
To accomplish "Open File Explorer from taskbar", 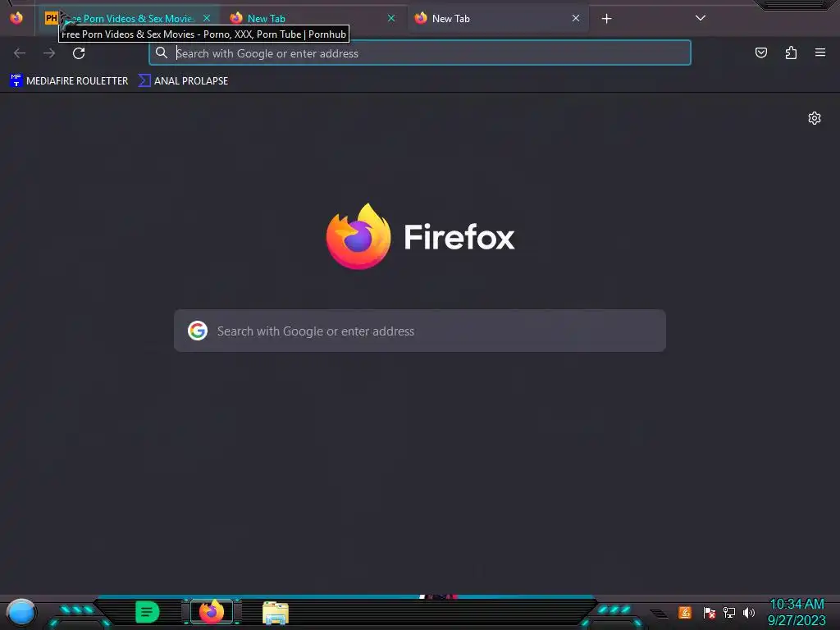I will click(276, 613).
